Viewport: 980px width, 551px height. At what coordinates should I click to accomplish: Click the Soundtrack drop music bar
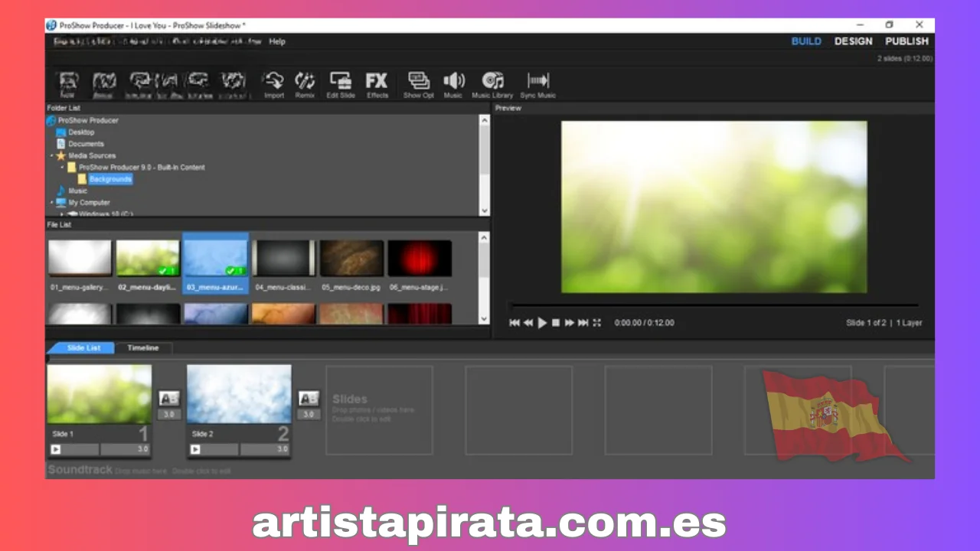point(490,470)
